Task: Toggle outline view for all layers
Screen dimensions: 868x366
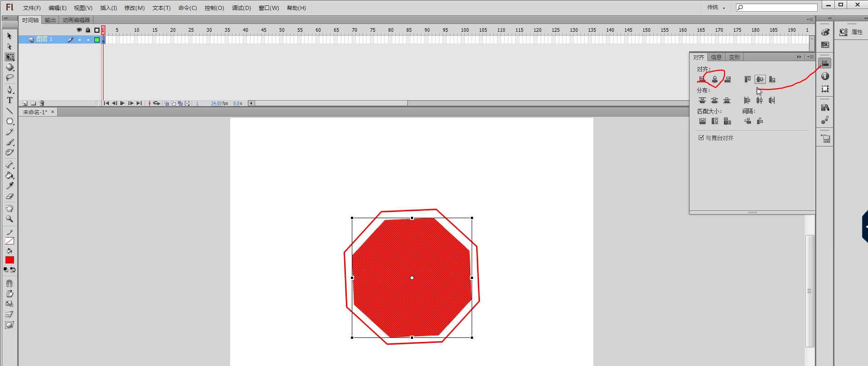Action: pyautogui.click(x=97, y=30)
